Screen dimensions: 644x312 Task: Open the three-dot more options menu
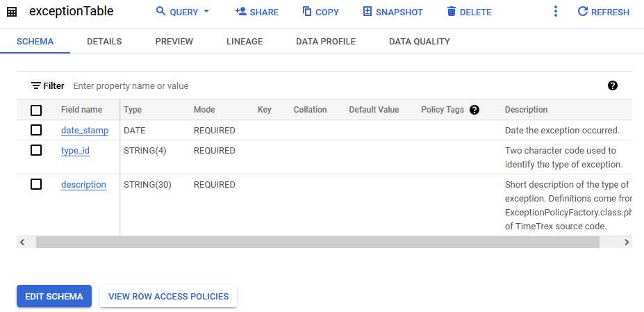(555, 12)
